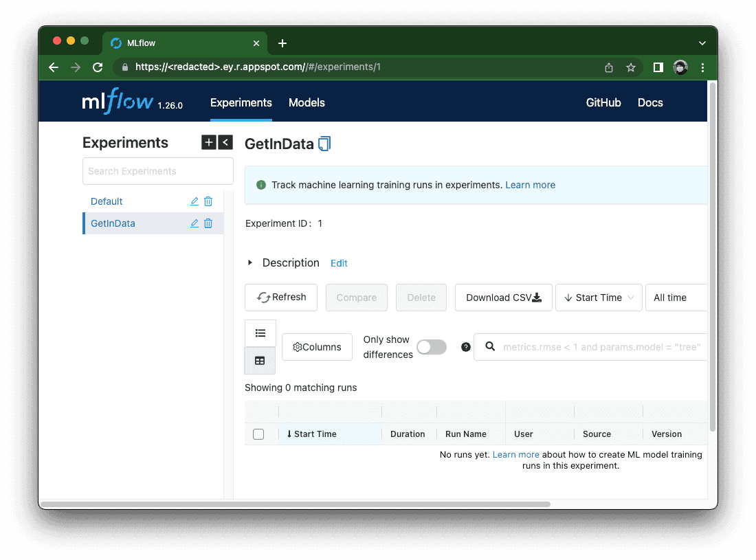
Task: Open the Start Time sort dropdown
Action: [x=599, y=298]
